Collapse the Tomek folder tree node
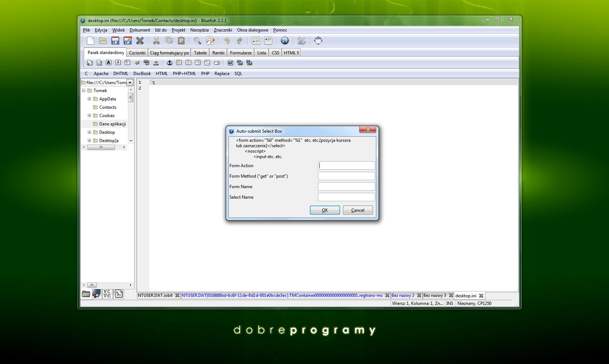 83,91
